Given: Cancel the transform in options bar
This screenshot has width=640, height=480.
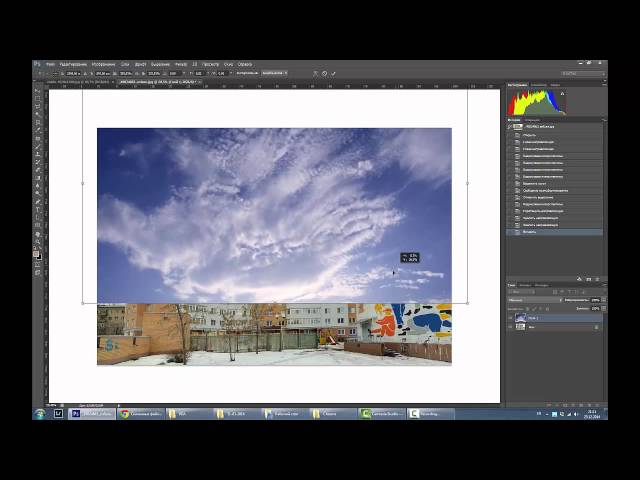Looking at the screenshot, I should coord(324,73).
